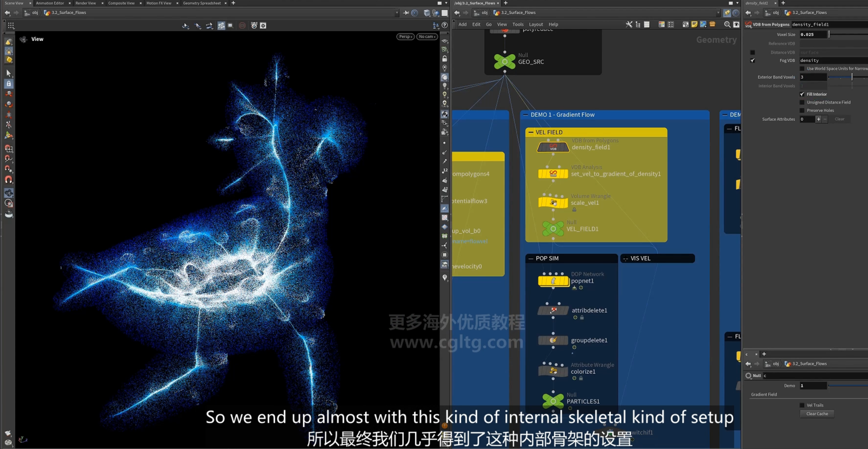This screenshot has width=868, height=449.
Task: Switch to the Geometry Spreadsheet tab
Action: pyautogui.click(x=202, y=3)
